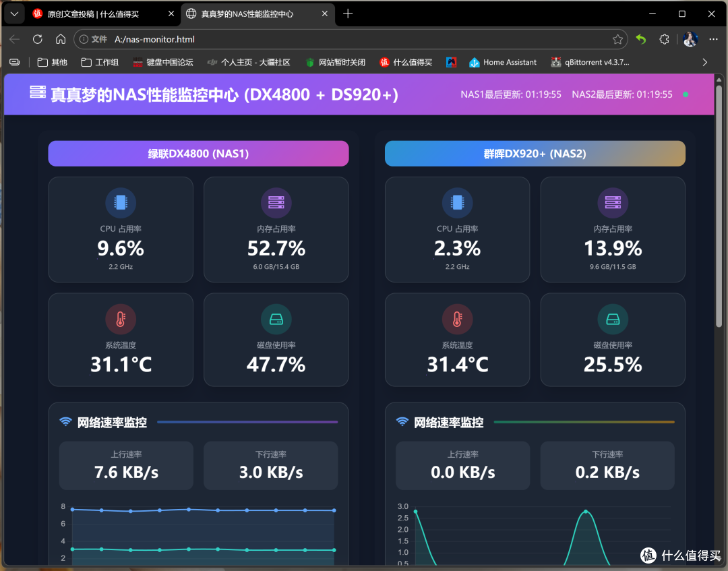Reload the page with refresh icon
This screenshot has height=571, width=728.
point(38,40)
